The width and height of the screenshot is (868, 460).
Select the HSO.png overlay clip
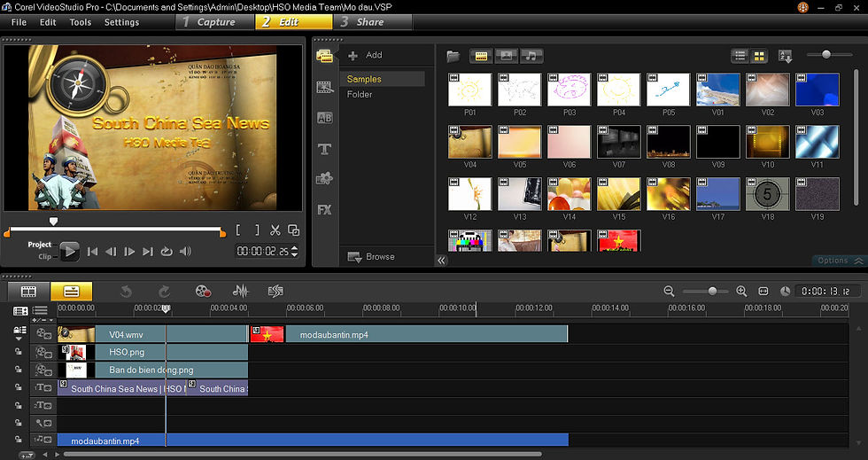pos(152,352)
